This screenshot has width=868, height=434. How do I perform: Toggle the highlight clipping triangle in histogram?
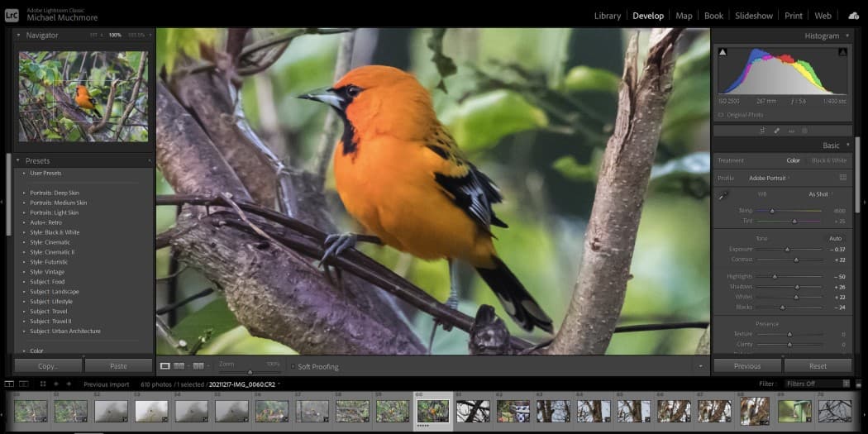(842, 52)
